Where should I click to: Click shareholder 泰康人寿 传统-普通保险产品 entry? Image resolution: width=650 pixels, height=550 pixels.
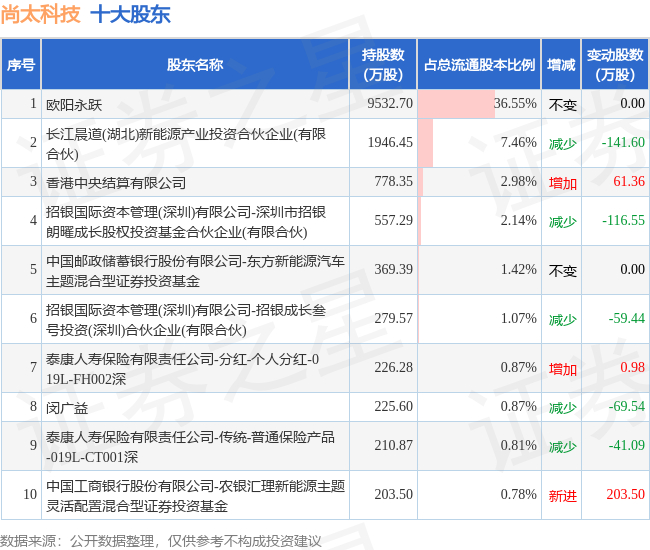click(190, 446)
